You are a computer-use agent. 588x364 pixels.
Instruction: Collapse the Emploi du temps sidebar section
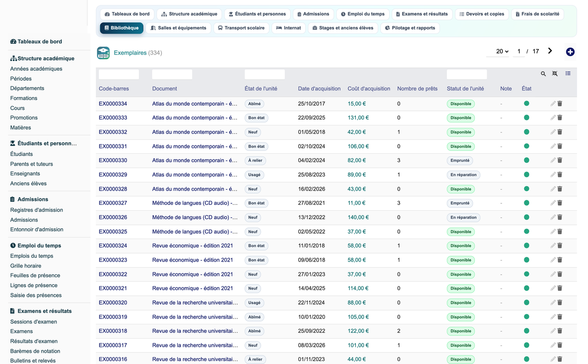pos(36,246)
